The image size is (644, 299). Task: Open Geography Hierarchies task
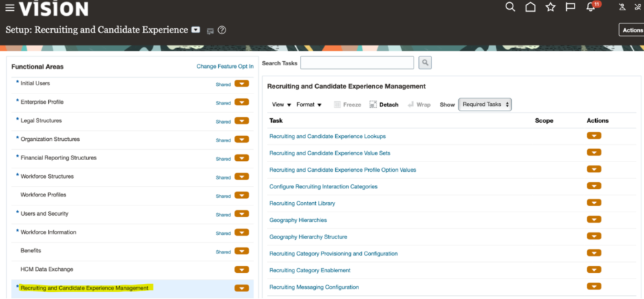[x=298, y=220]
